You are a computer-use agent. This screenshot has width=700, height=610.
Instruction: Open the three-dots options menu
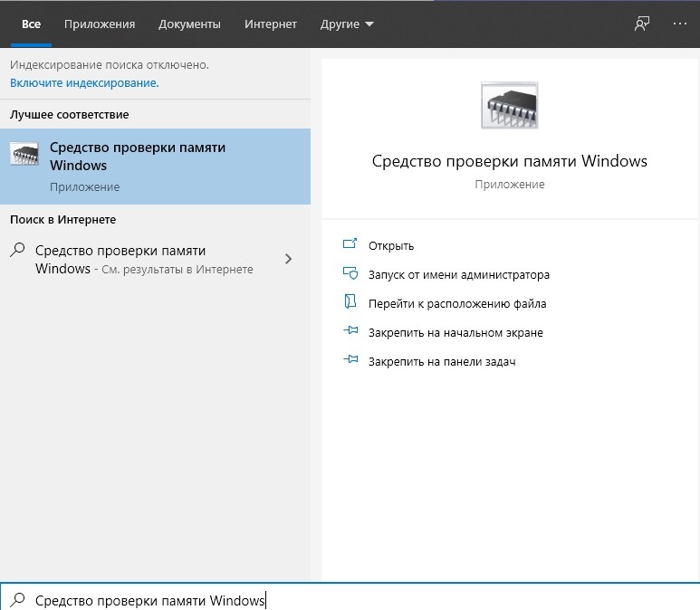point(680,24)
